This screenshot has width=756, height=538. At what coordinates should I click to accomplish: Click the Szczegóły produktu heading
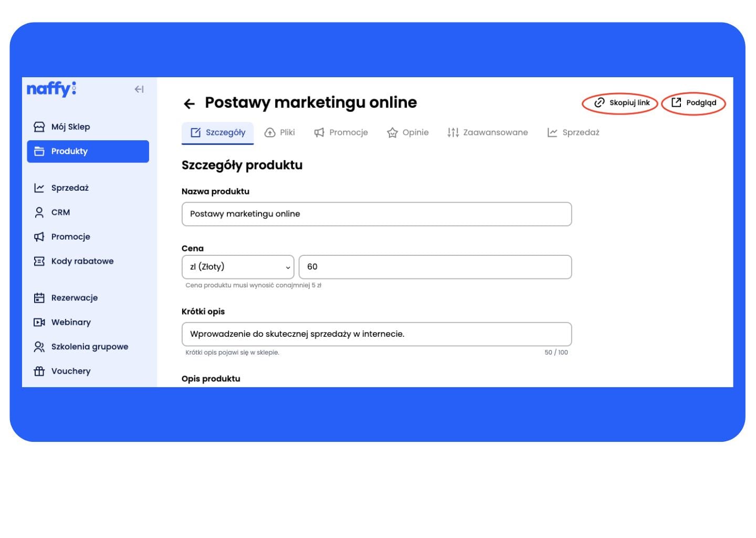(x=242, y=165)
